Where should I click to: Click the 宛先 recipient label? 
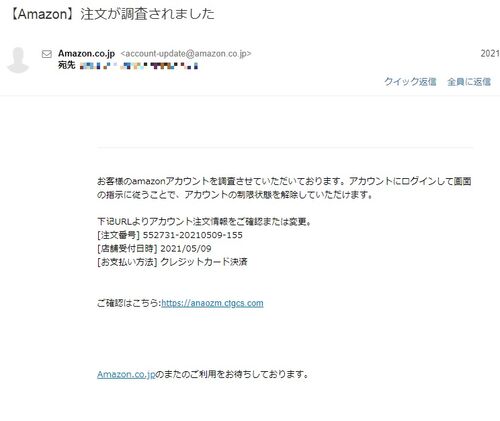(67, 65)
